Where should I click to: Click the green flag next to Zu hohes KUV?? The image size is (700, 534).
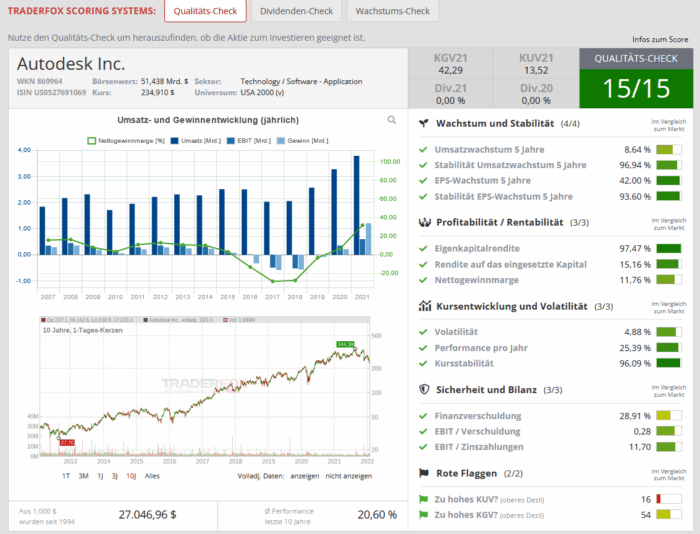point(425,498)
